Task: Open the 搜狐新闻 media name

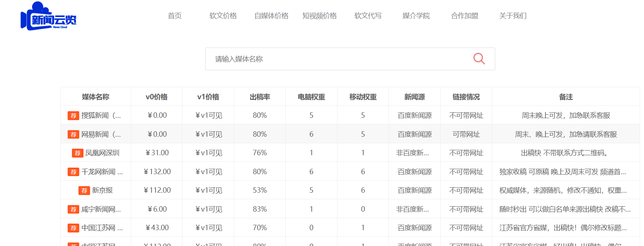Action: point(101,115)
